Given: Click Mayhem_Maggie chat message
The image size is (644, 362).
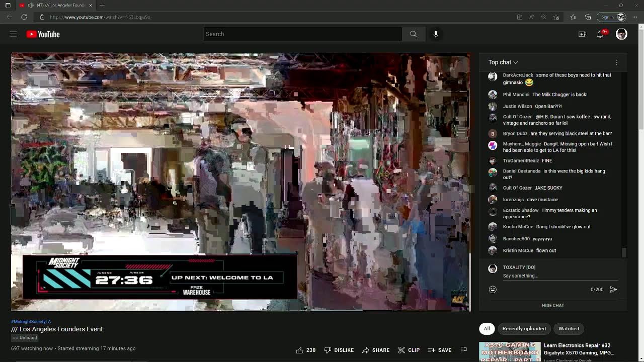Looking at the screenshot, I should tap(557, 147).
